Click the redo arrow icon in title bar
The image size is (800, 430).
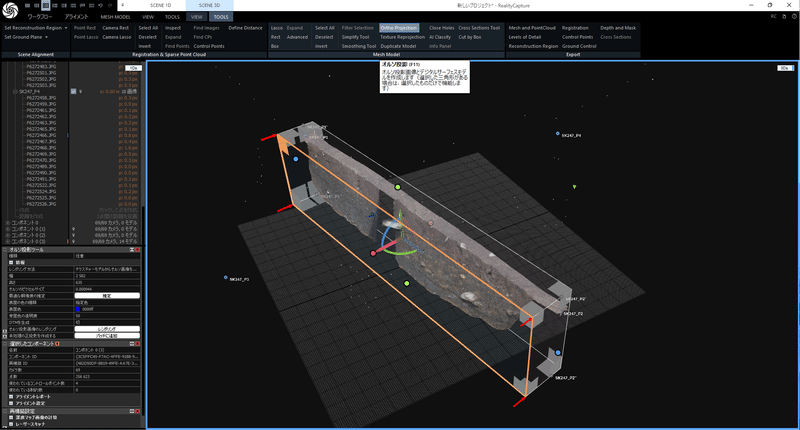pos(111,5)
